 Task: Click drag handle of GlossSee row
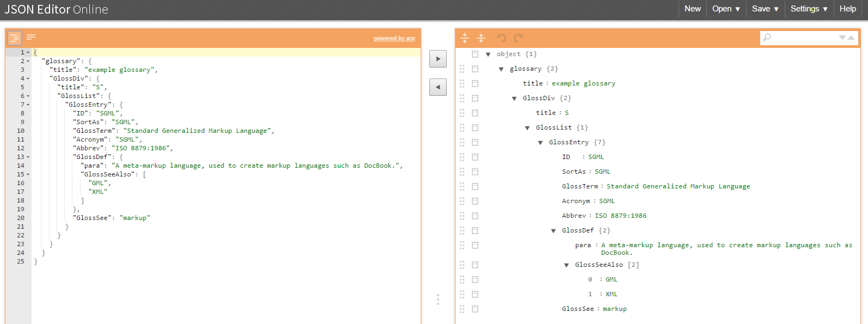coord(462,309)
